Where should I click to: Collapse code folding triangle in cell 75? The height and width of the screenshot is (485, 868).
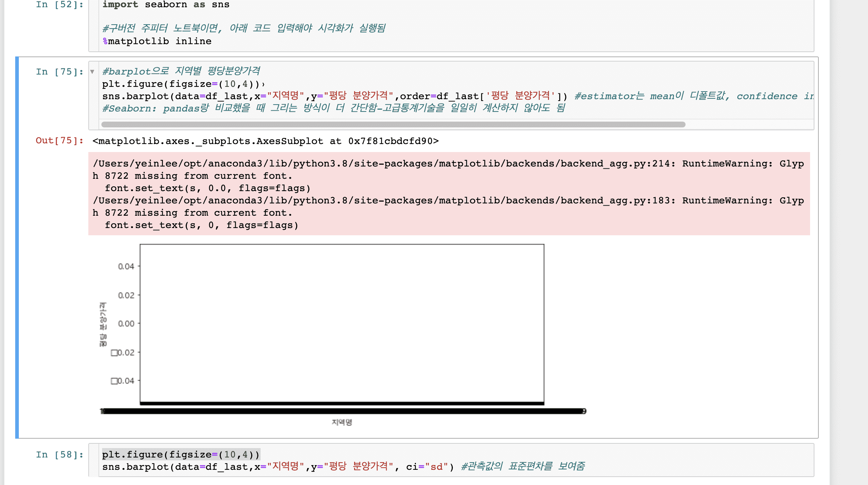tap(92, 72)
